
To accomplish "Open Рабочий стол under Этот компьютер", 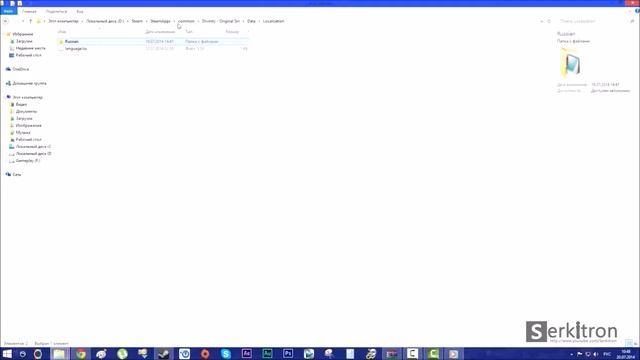I will pyautogui.click(x=28, y=140).
